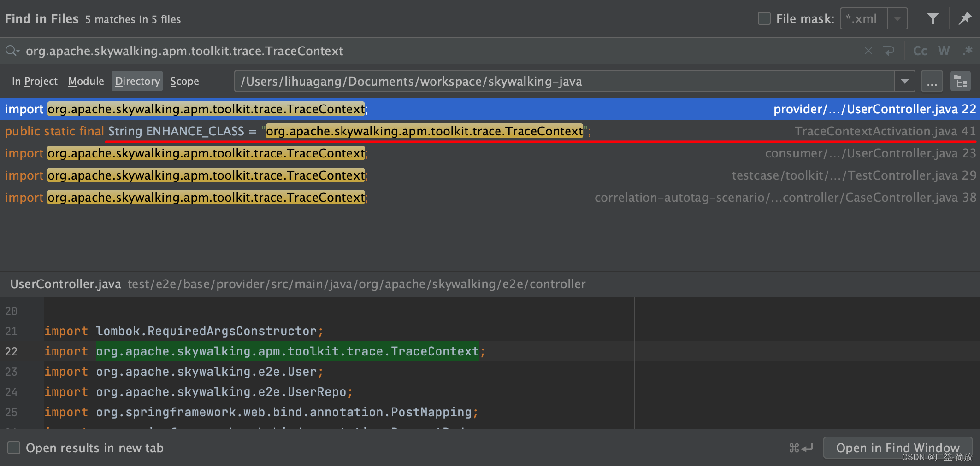
Task: Toggle search recursively in subdirectories icon
Action: click(x=961, y=82)
